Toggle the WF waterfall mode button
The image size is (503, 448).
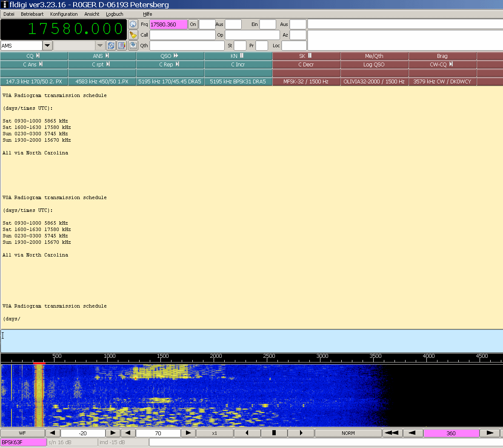23,433
